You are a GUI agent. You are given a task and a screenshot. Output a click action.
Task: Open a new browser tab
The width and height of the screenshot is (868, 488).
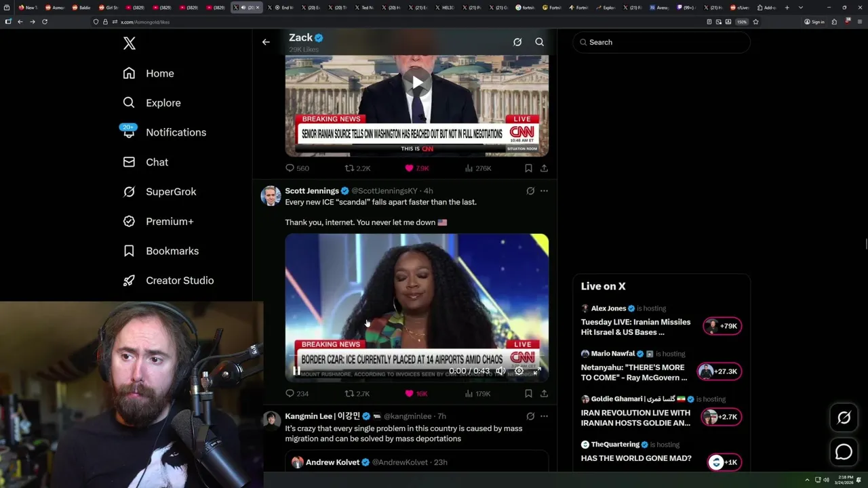tap(787, 7)
